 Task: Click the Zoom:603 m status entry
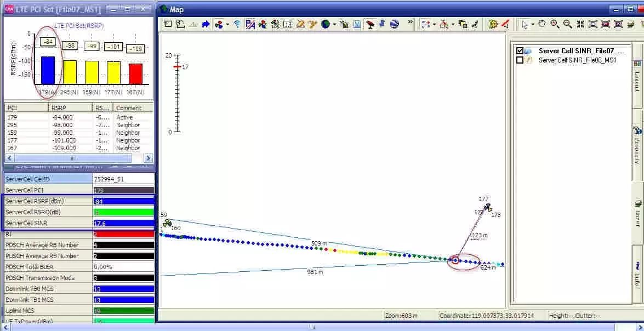[x=401, y=316]
